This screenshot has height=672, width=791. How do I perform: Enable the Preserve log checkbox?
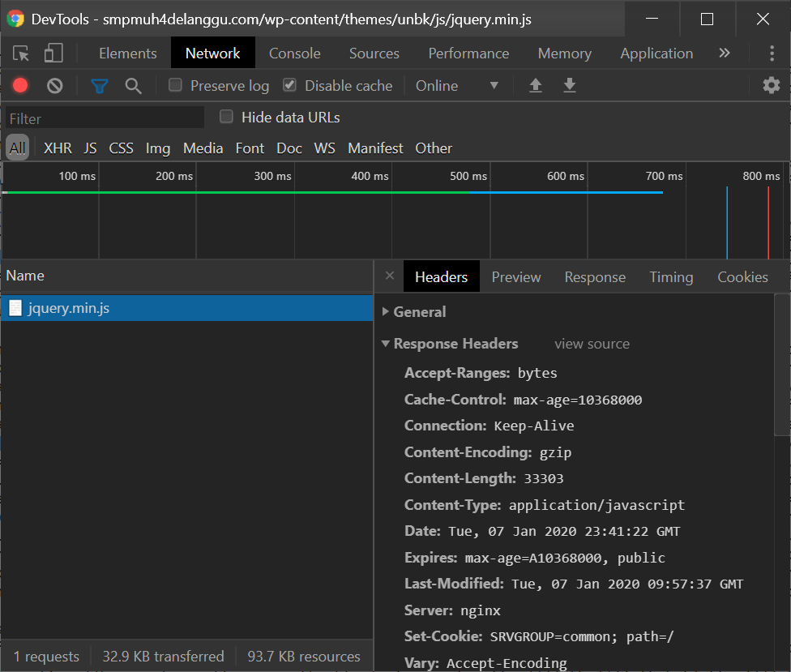pos(175,85)
